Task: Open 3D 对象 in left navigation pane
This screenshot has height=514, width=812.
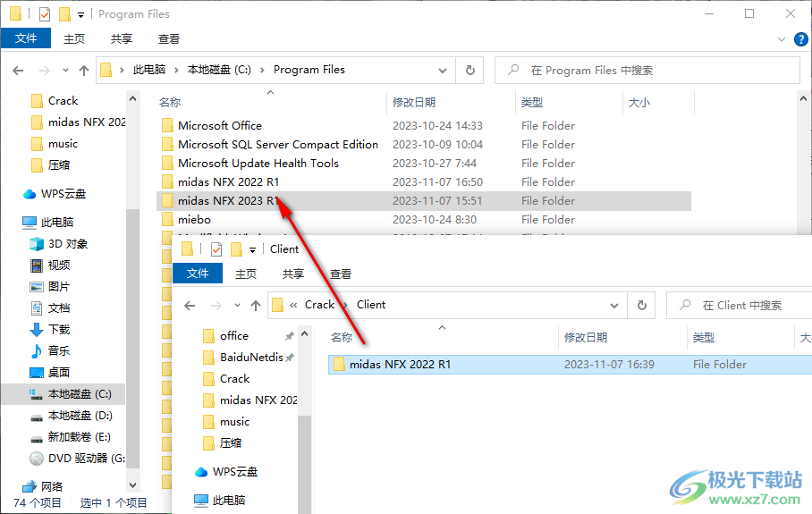Action: pos(58,244)
